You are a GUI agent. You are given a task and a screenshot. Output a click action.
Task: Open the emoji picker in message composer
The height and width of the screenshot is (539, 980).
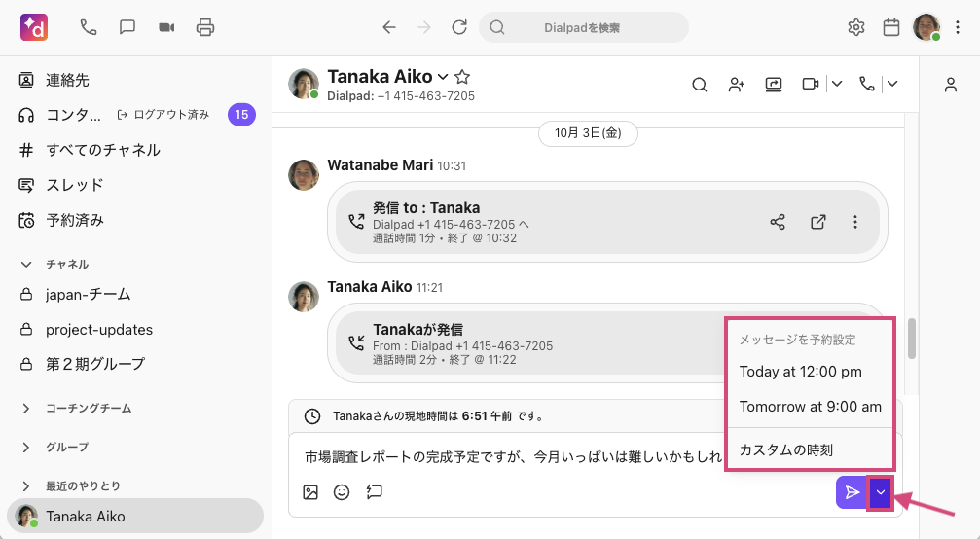pos(342,492)
